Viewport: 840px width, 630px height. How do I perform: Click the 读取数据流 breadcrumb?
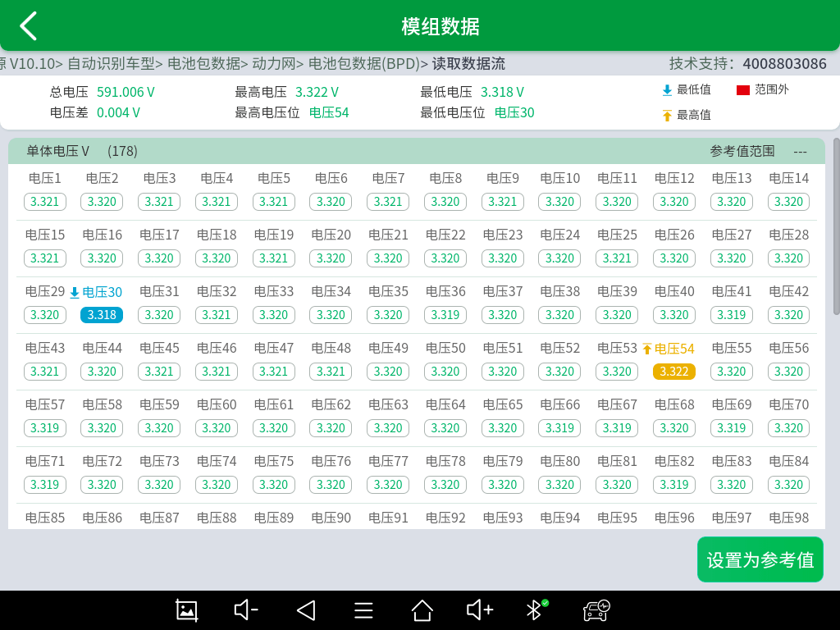[x=468, y=64]
